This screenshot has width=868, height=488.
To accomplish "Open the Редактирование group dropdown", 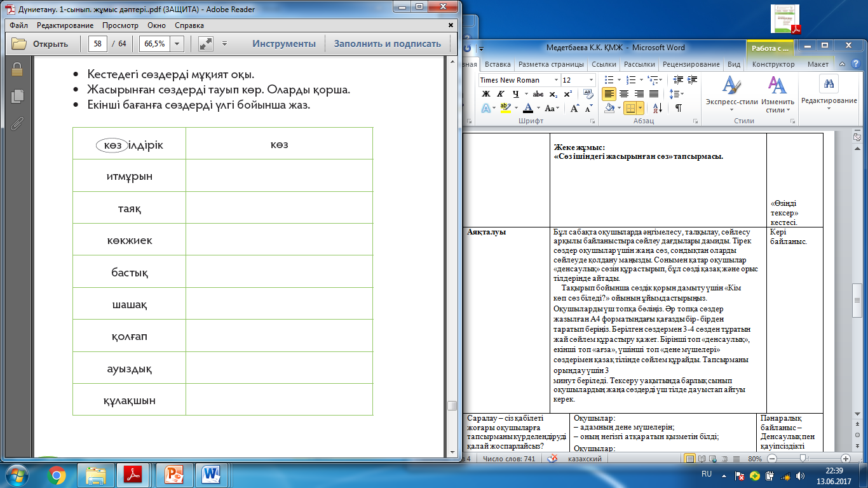I will (x=829, y=93).
